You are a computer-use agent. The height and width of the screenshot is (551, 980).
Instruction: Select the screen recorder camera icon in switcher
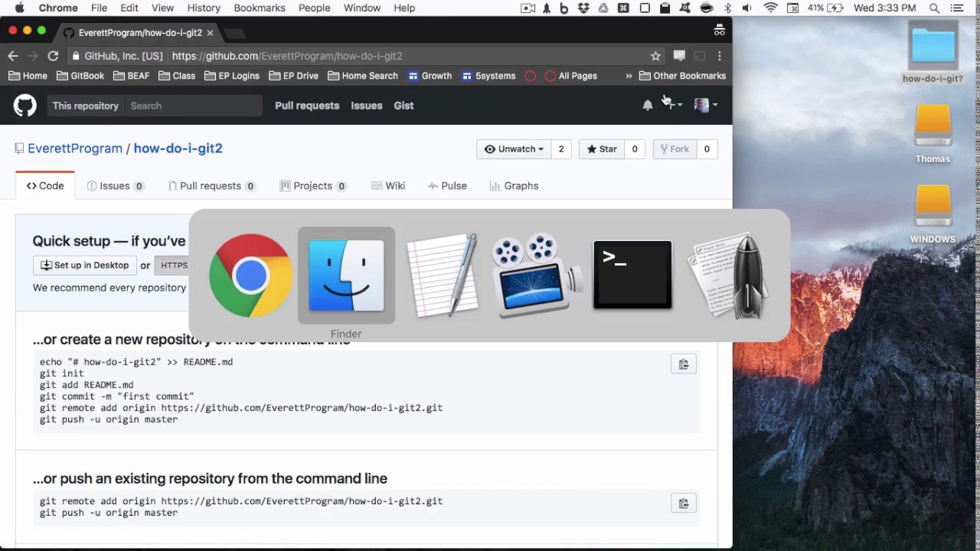pyautogui.click(x=537, y=275)
